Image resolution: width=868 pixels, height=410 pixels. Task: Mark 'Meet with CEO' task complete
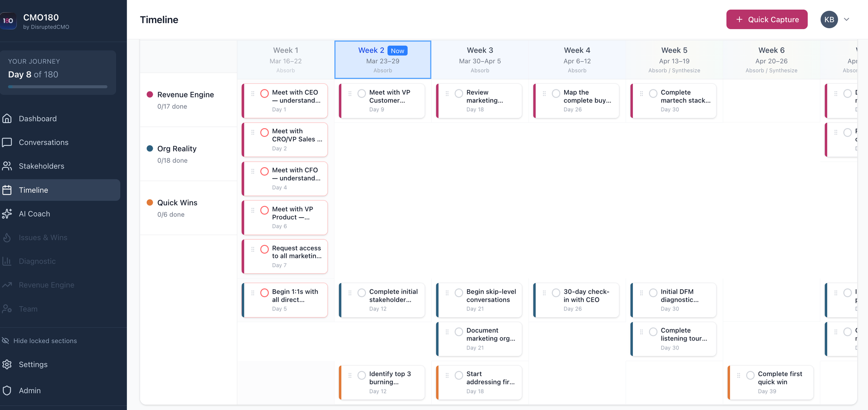pos(264,93)
